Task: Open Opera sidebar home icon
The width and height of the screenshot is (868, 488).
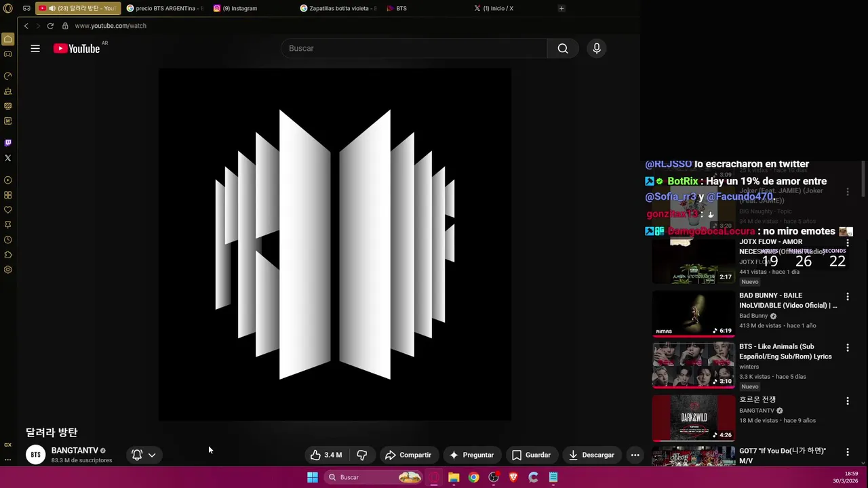Action: coord(8,39)
